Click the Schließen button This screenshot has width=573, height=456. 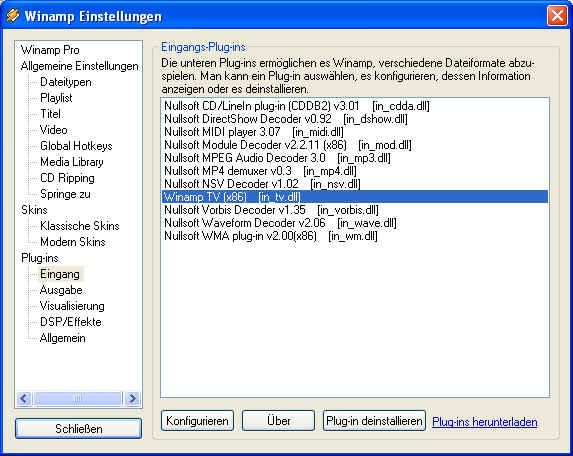coord(79,429)
